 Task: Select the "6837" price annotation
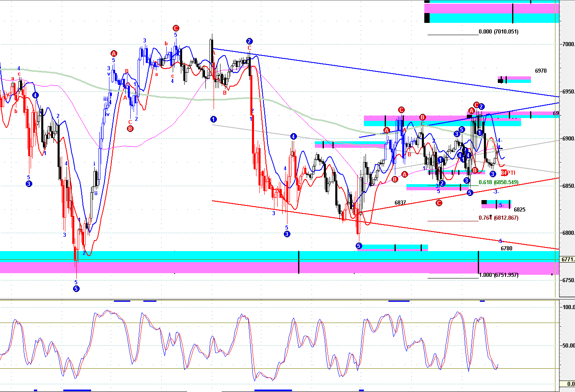pyautogui.click(x=400, y=203)
